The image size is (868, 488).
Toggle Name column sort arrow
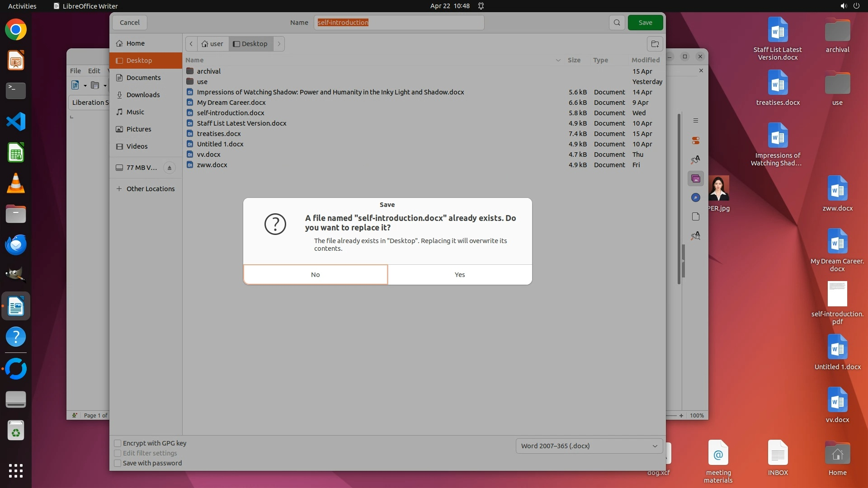[558, 60]
